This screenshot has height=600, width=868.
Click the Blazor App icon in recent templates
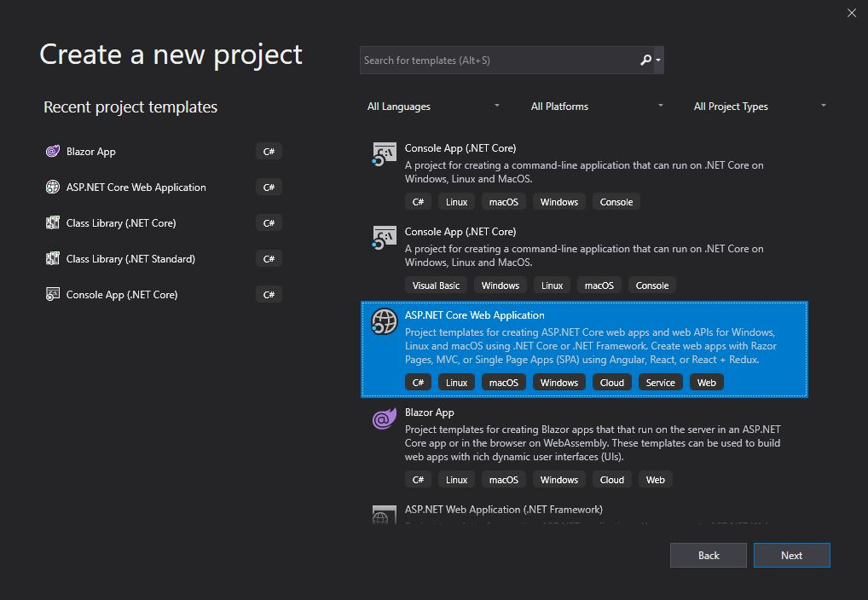(53, 151)
